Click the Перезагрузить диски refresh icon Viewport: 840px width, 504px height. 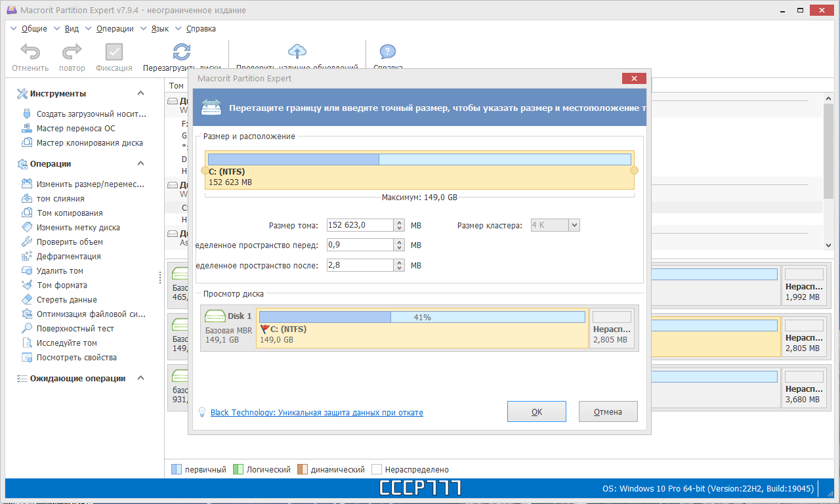[182, 52]
